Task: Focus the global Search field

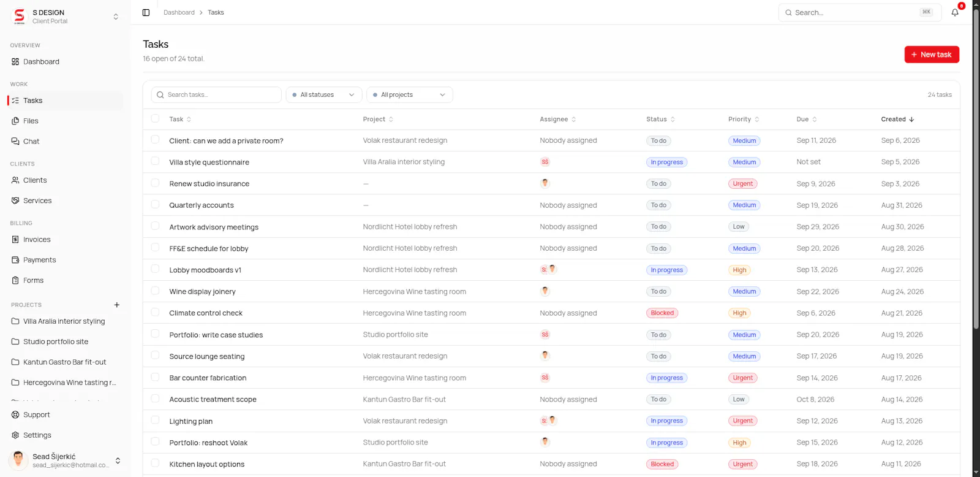Action: (860, 12)
